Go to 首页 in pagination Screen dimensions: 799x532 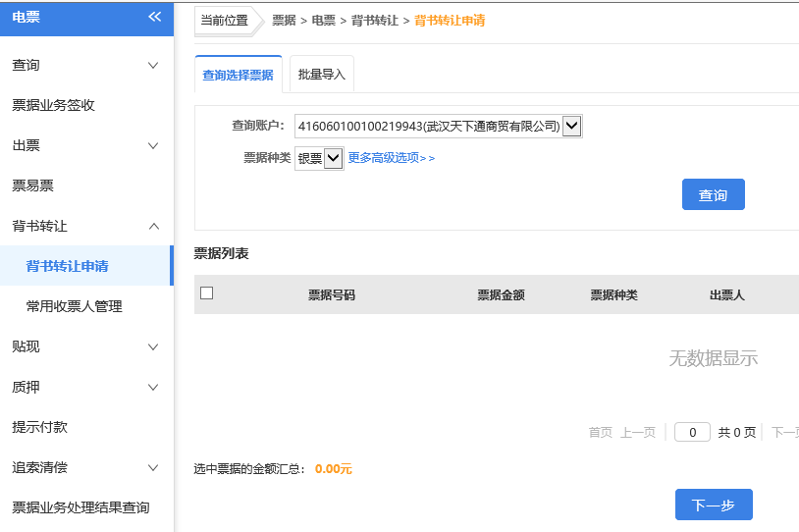tap(601, 433)
